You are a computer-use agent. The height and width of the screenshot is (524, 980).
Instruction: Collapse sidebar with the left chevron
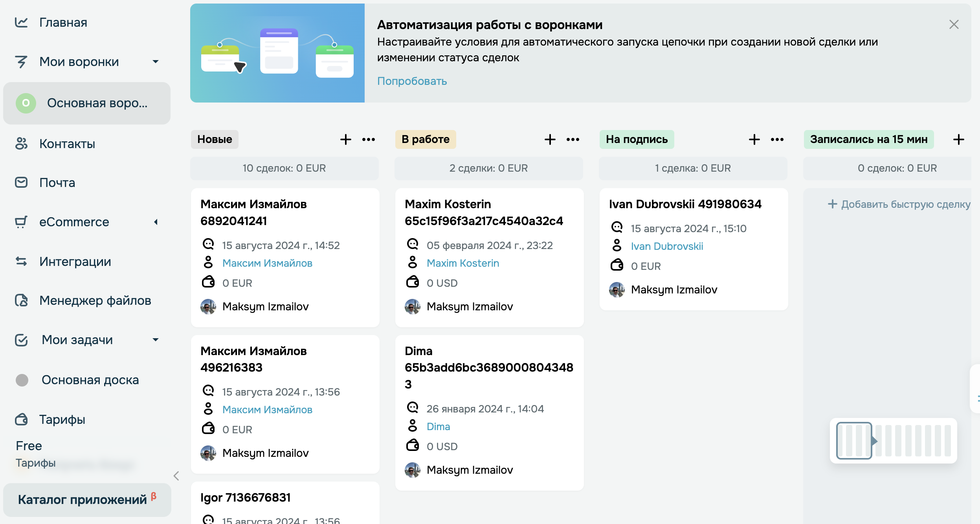coord(176,476)
